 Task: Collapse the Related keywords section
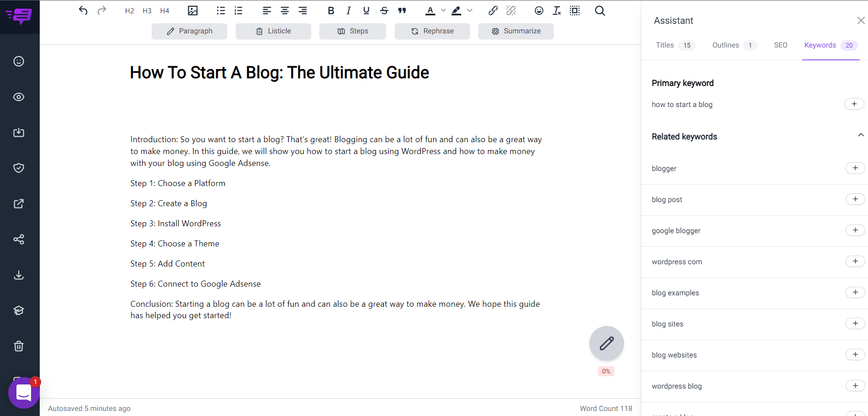861,135
